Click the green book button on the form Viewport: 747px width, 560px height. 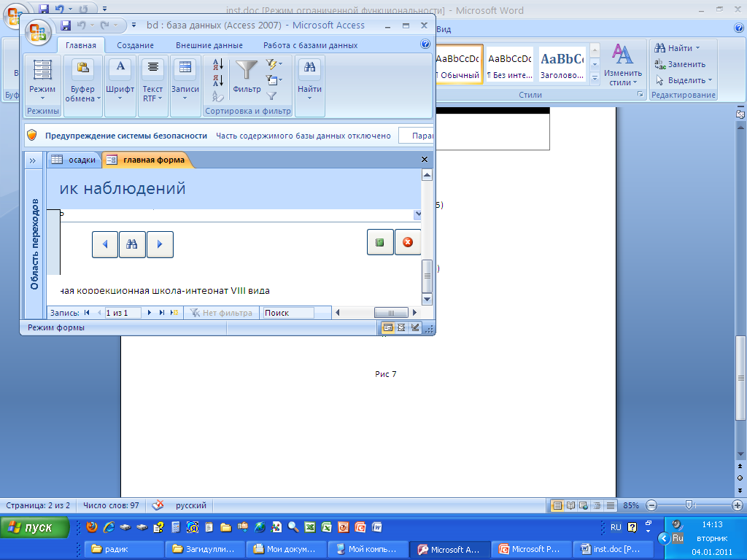tap(379, 242)
